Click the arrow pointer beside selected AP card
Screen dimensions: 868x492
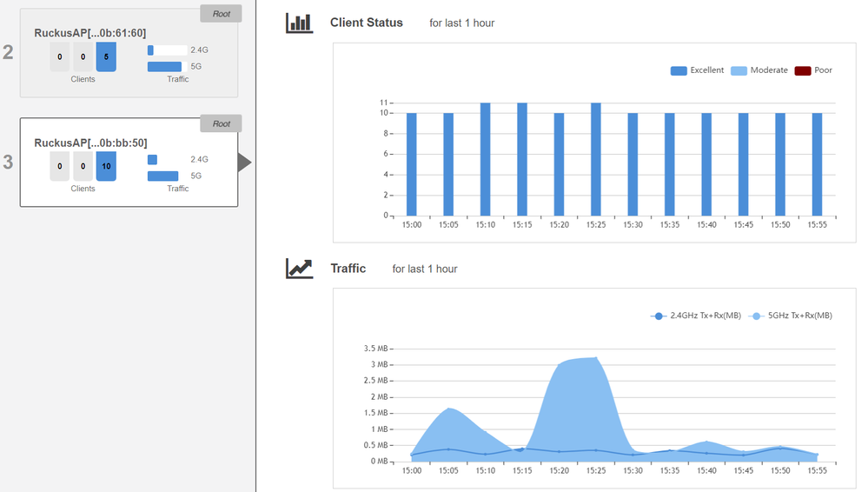pos(244,163)
